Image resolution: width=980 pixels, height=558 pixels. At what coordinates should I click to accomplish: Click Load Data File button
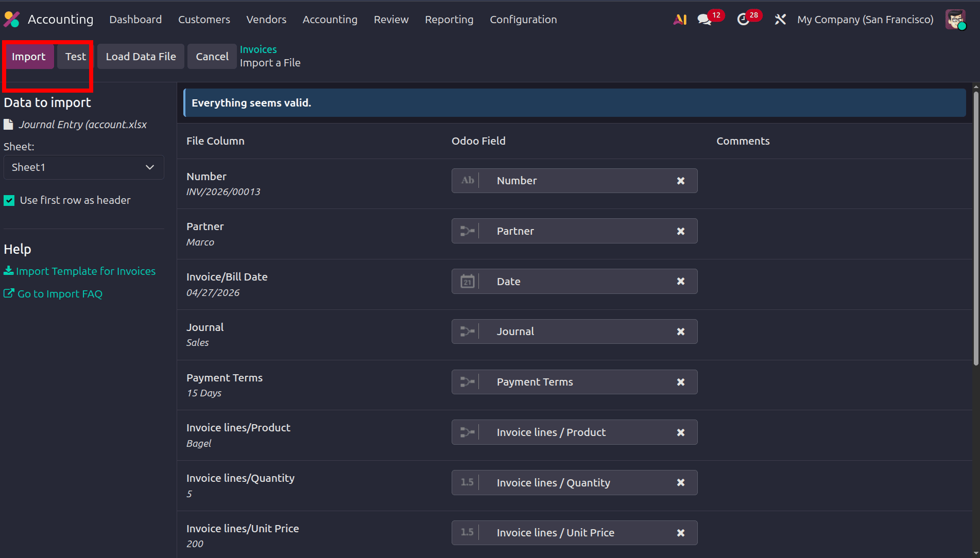[141, 57]
